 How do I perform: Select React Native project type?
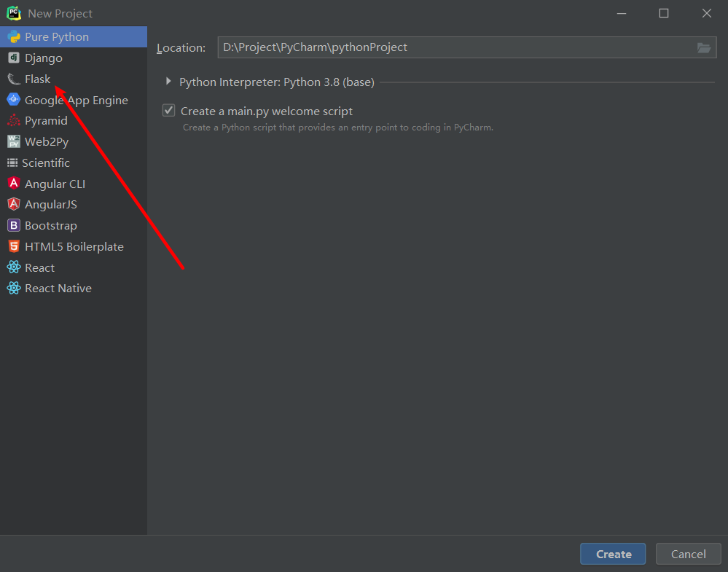pyautogui.click(x=74, y=289)
